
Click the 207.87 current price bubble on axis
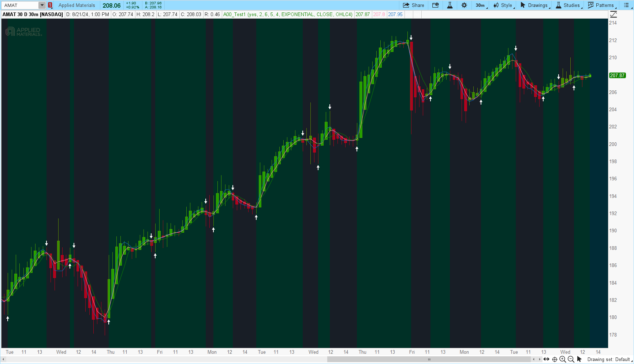(x=617, y=75)
